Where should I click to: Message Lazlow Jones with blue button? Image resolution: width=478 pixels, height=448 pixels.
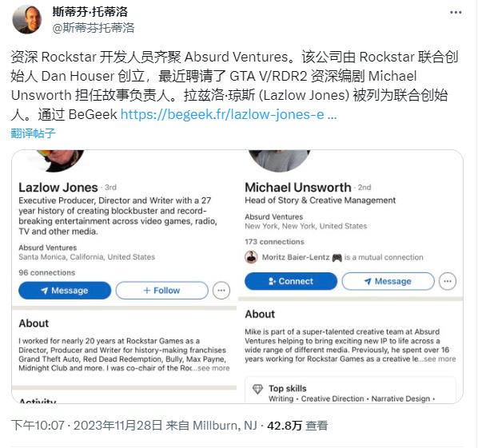pyautogui.click(x=65, y=291)
